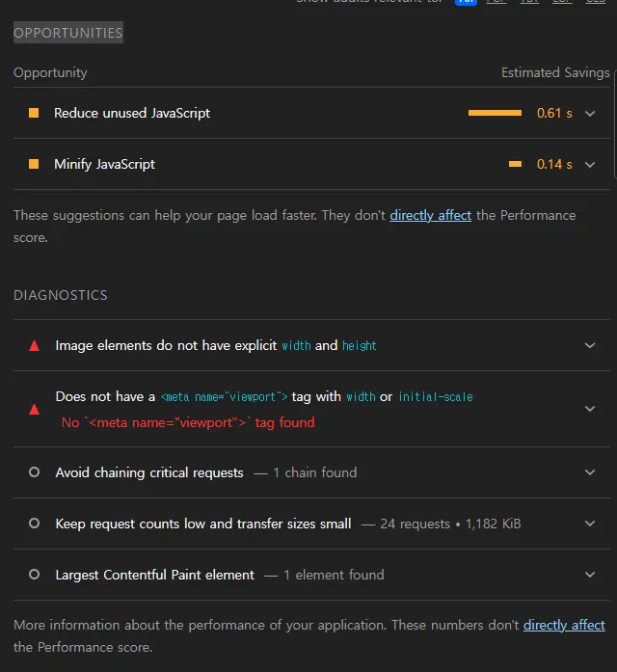Click the red triangle for the image elements audit
This screenshot has width=617, height=672.
(x=35, y=345)
